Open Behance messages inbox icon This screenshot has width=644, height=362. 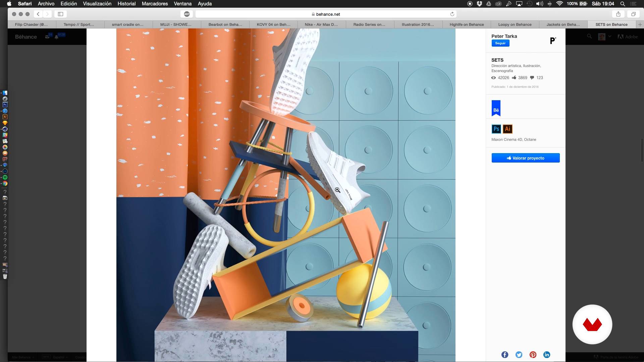47,37
